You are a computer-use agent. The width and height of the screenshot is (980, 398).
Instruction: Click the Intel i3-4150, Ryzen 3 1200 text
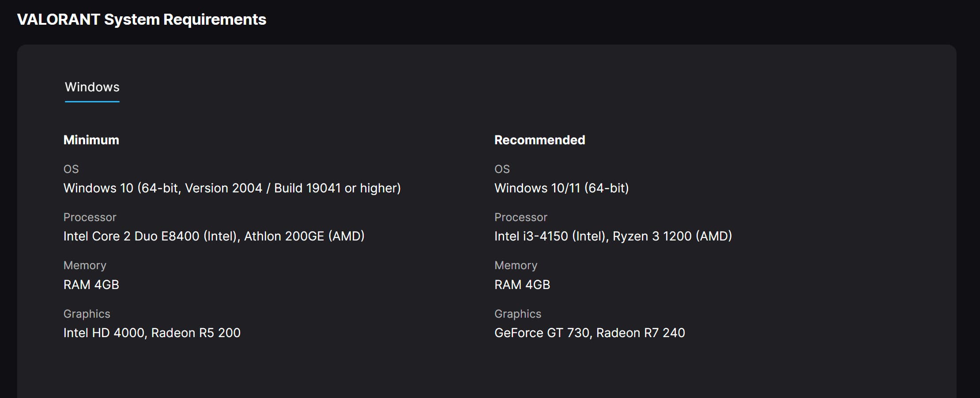[613, 237]
